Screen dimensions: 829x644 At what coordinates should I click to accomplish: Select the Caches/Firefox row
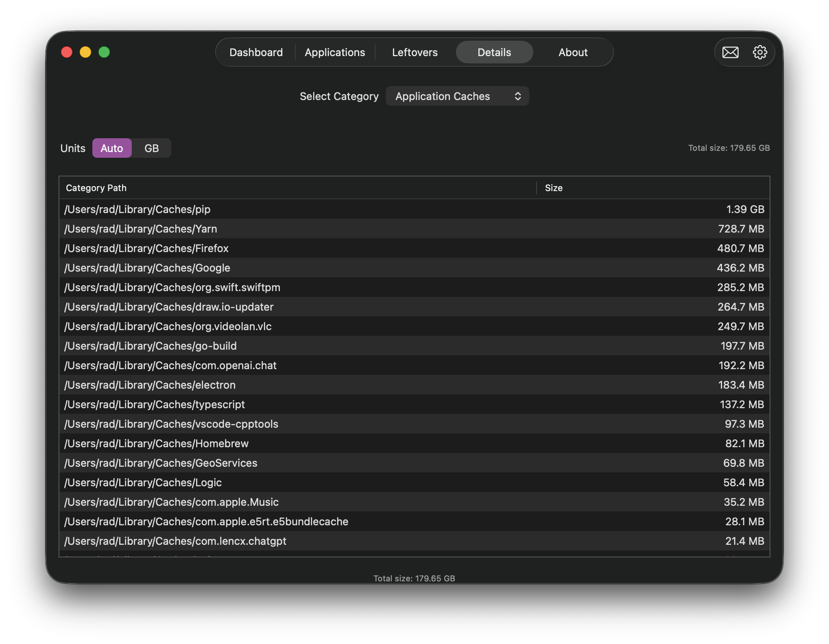(x=414, y=248)
